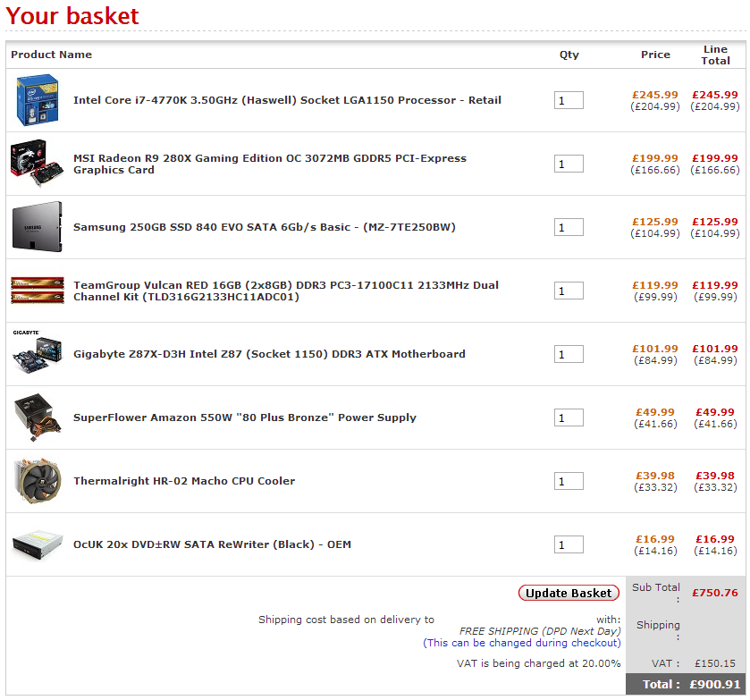Image resolution: width=750 pixels, height=700 pixels.
Task: Click the SuperFlower power supply thumbnail
Action: click(x=38, y=417)
